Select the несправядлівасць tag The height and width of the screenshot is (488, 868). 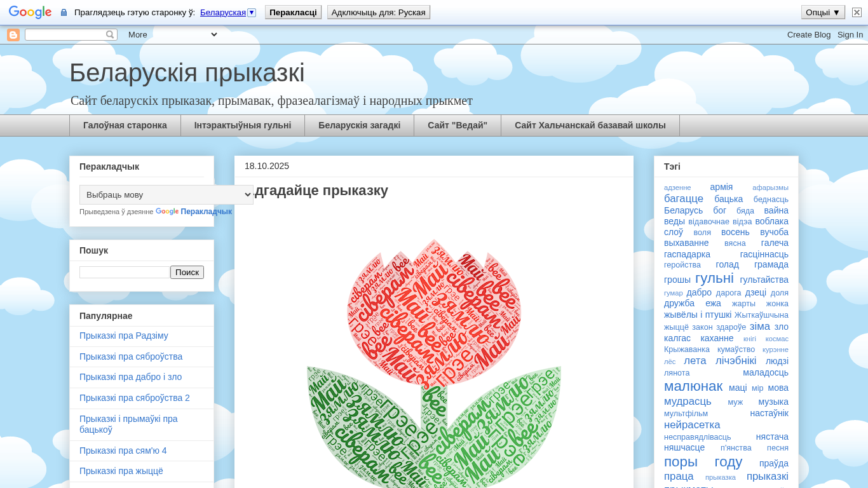tap(698, 437)
